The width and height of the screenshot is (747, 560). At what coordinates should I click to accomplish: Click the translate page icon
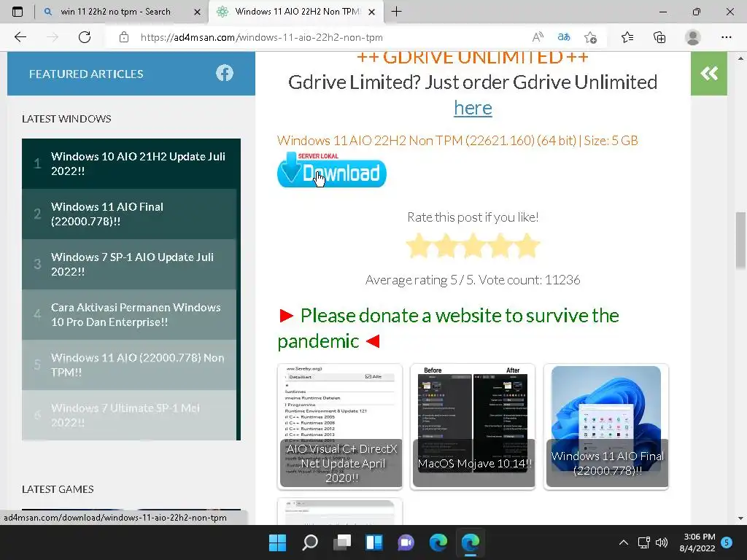(x=564, y=37)
